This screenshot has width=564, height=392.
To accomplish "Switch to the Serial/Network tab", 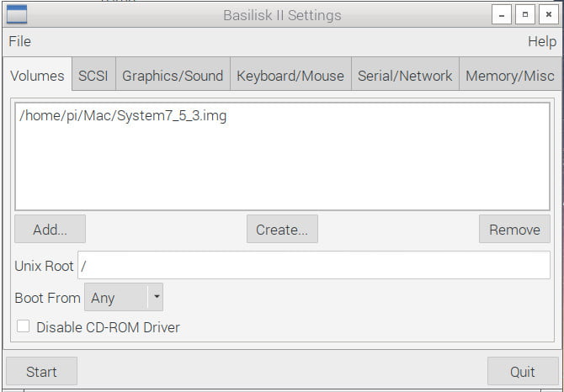I will pyautogui.click(x=405, y=76).
